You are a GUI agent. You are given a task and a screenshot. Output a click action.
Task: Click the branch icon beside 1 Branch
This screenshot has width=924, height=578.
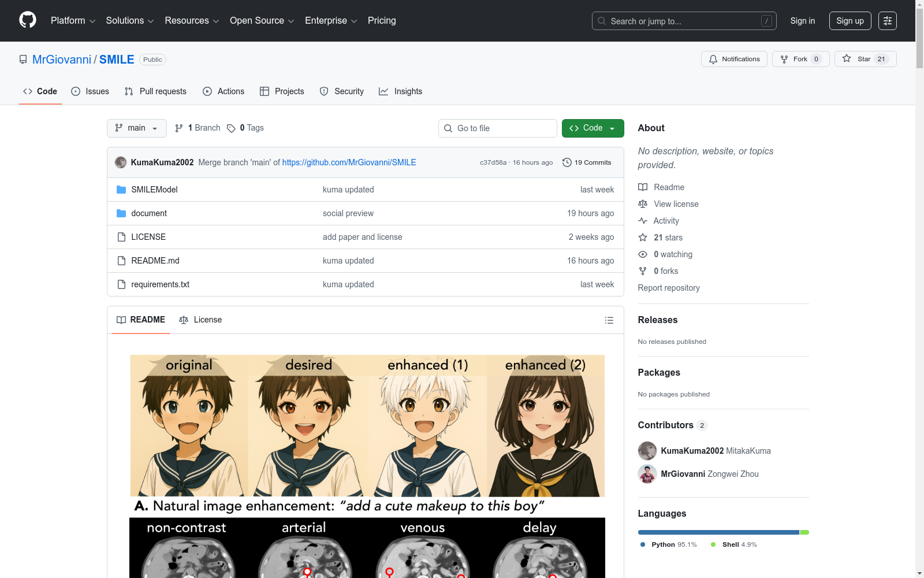point(179,128)
